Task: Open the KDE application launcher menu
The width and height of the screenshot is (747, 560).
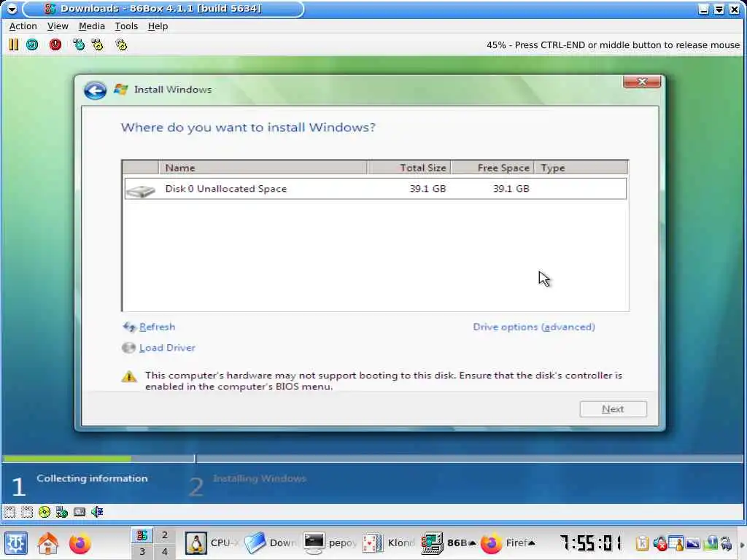Action: click(x=16, y=542)
